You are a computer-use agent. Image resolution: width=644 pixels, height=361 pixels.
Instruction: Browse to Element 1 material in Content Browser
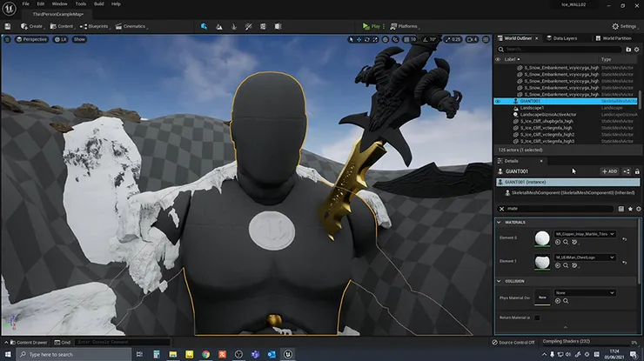[566, 265]
